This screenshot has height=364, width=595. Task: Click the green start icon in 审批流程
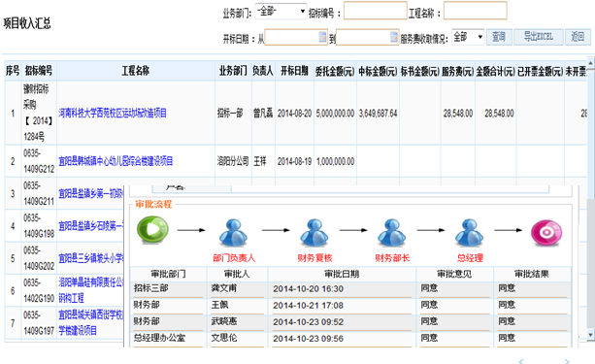pos(152,230)
